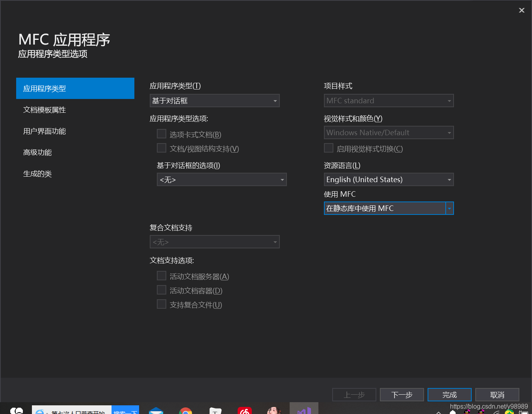Image resolution: width=532 pixels, height=414 pixels.
Task: Check the 活动文档服务器 checkbox
Action: pos(162,276)
